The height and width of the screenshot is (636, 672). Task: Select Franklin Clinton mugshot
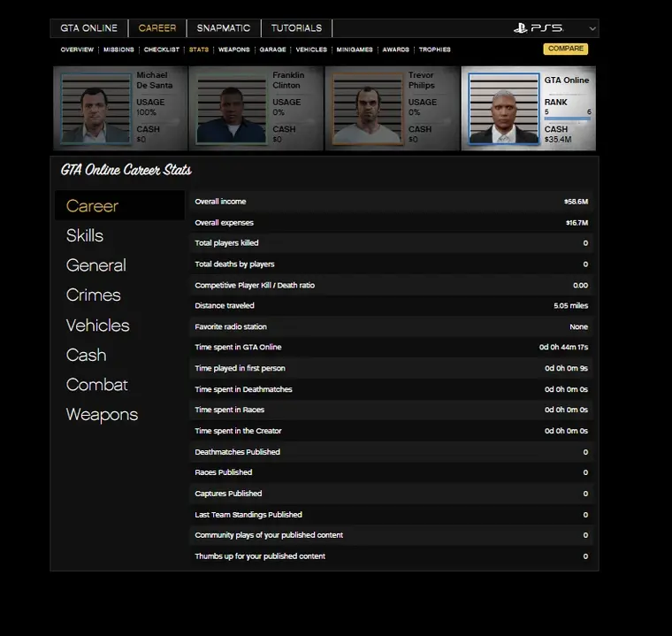[232, 109]
